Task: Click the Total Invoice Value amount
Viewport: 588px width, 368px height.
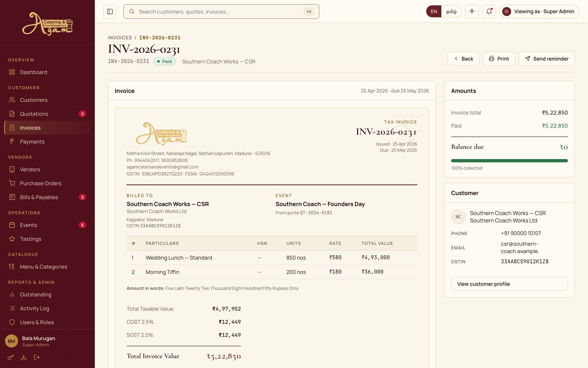Action: [x=223, y=356]
